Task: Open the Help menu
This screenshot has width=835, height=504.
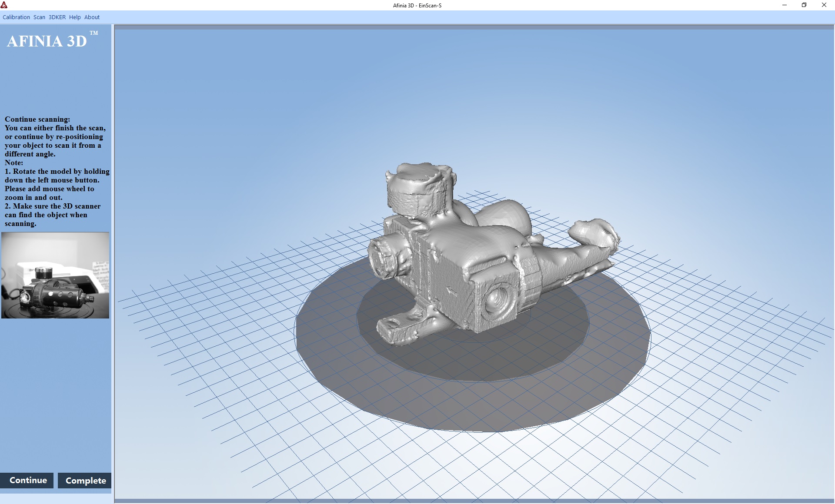Action: pos(75,17)
